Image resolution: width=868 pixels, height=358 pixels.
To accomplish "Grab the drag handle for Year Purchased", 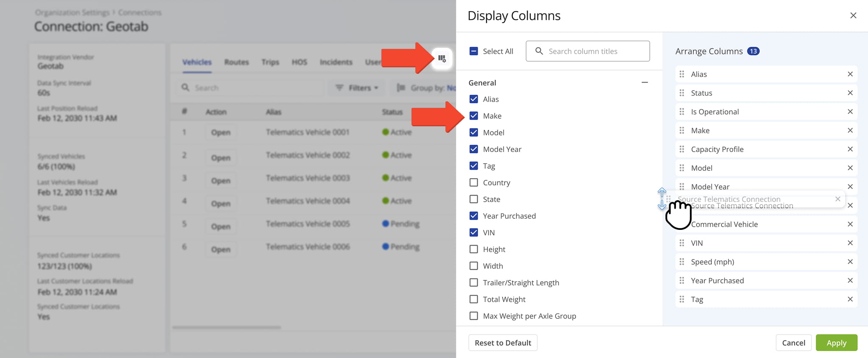I will 682,280.
